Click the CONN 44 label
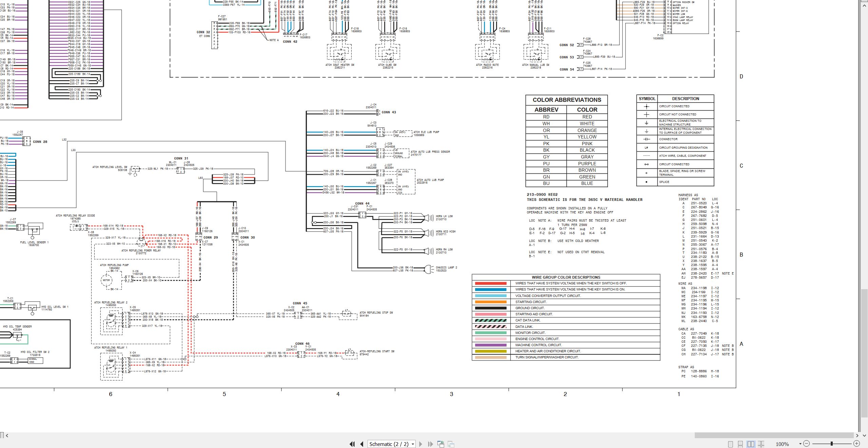The image size is (868, 448). [362, 204]
